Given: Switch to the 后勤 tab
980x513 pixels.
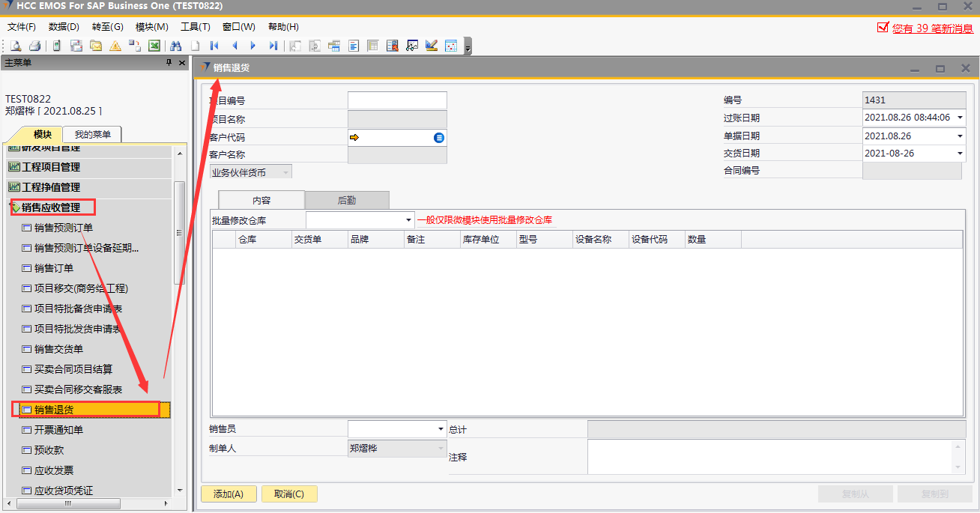Looking at the screenshot, I should coord(347,200).
